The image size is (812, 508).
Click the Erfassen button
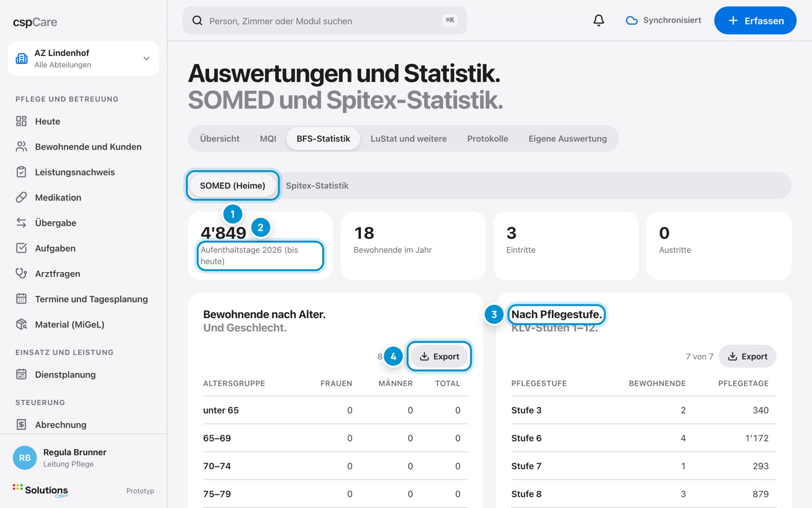pos(755,20)
